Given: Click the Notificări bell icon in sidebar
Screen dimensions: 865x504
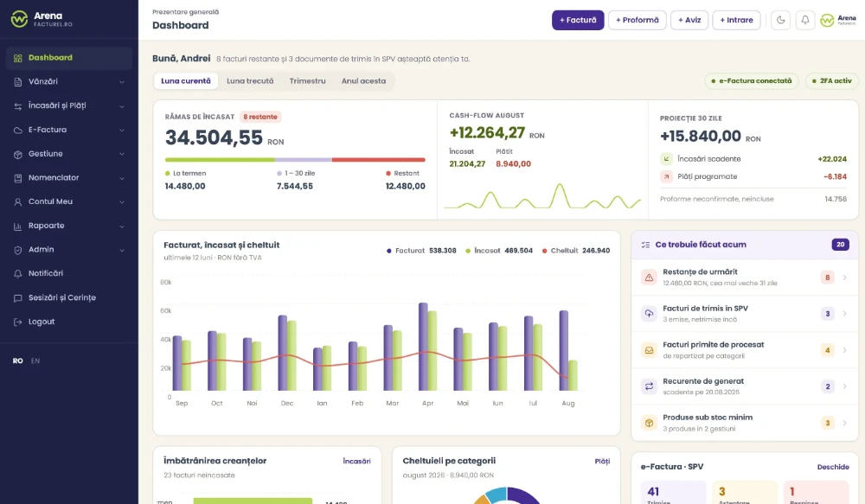Looking at the screenshot, I should pos(17,273).
